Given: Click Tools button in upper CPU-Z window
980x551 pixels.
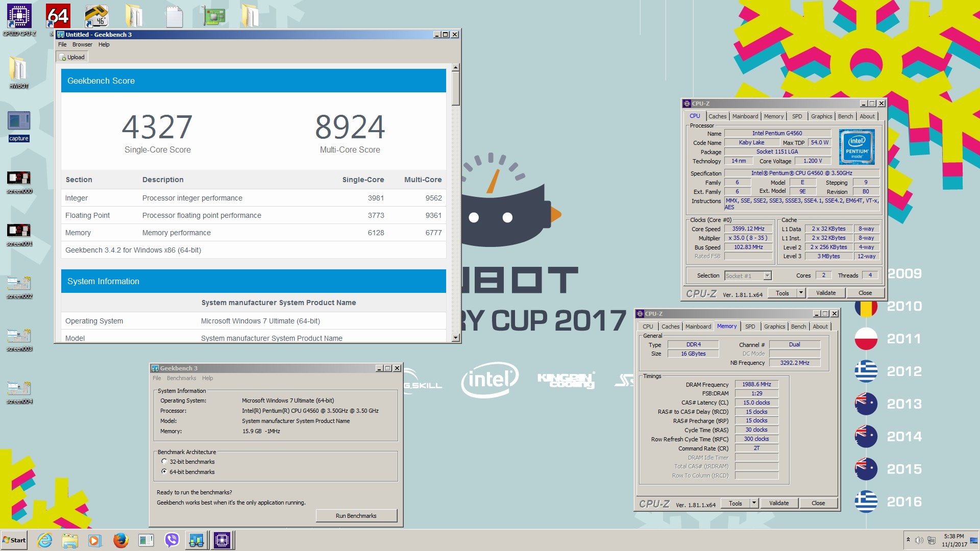Looking at the screenshot, I should point(782,293).
